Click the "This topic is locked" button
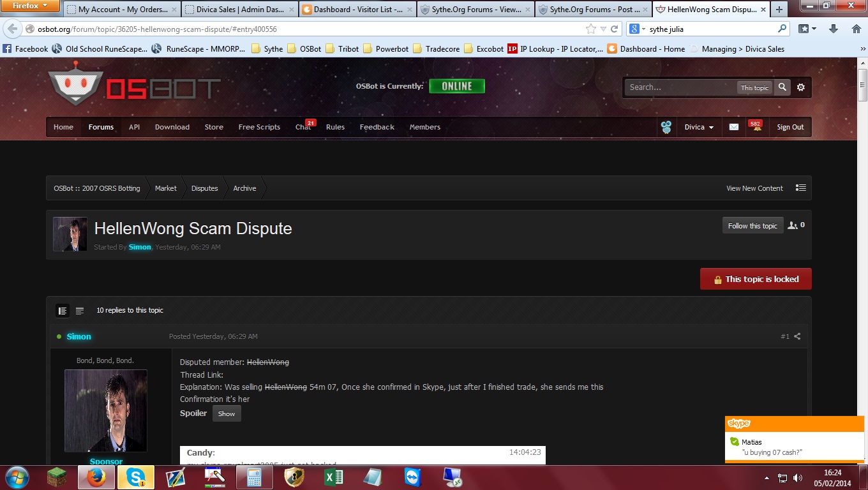 click(756, 279)
